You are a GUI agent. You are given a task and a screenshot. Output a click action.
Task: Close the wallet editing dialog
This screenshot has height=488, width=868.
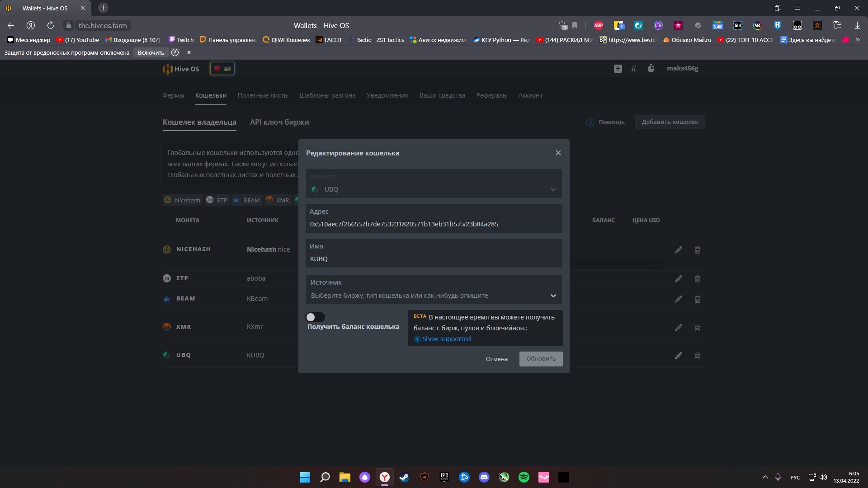coord(558,153)
